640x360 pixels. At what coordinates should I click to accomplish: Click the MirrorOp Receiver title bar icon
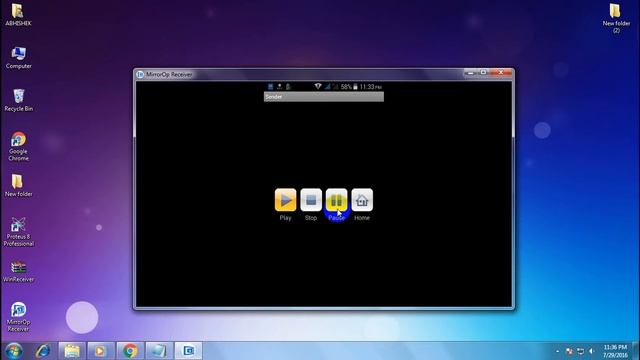(x=140, y=74)
